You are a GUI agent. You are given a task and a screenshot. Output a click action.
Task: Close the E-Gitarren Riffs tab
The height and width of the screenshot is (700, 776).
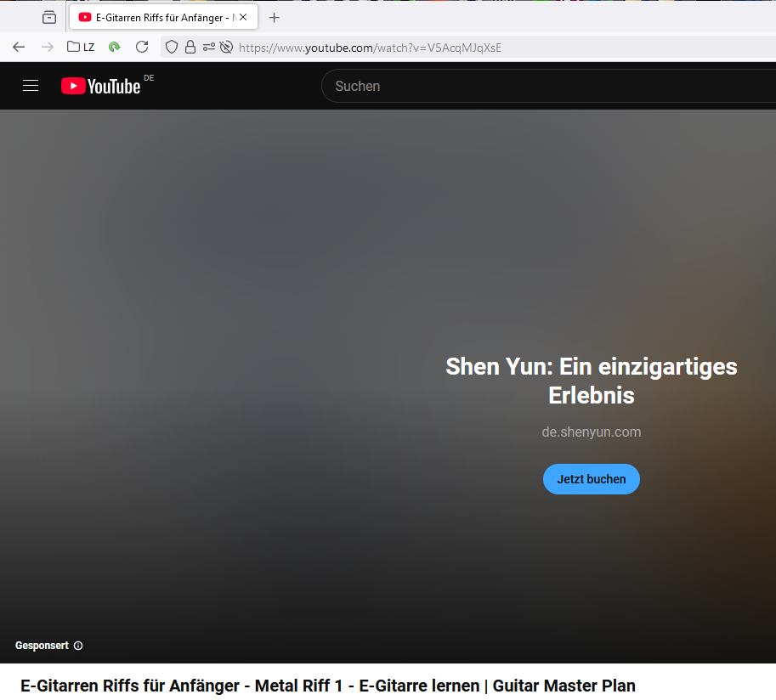(243, 17)
